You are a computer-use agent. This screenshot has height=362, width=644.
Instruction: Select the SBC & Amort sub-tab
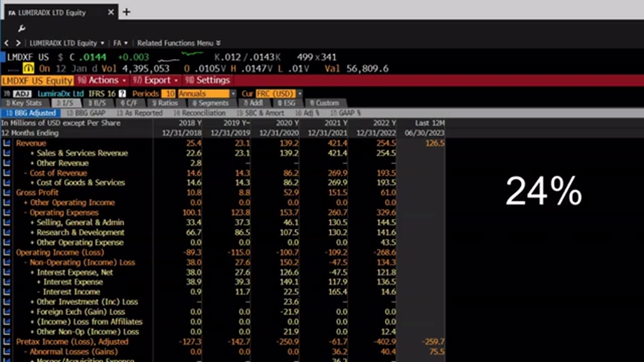[x=260, y=113]
